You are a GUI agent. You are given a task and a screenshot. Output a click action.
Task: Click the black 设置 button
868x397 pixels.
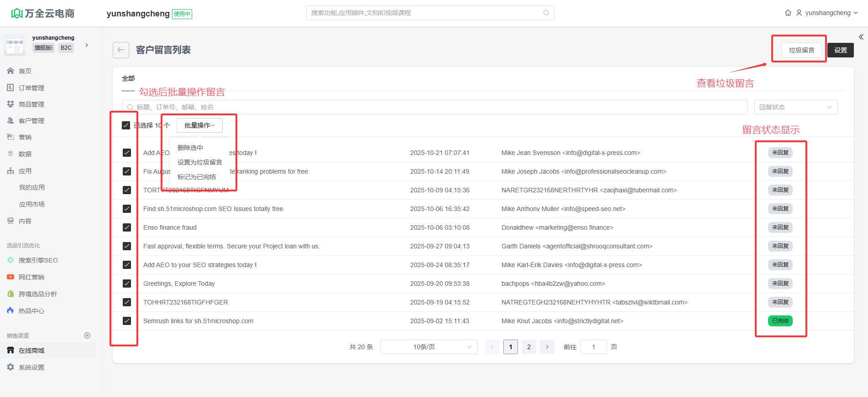coord(840,50)
